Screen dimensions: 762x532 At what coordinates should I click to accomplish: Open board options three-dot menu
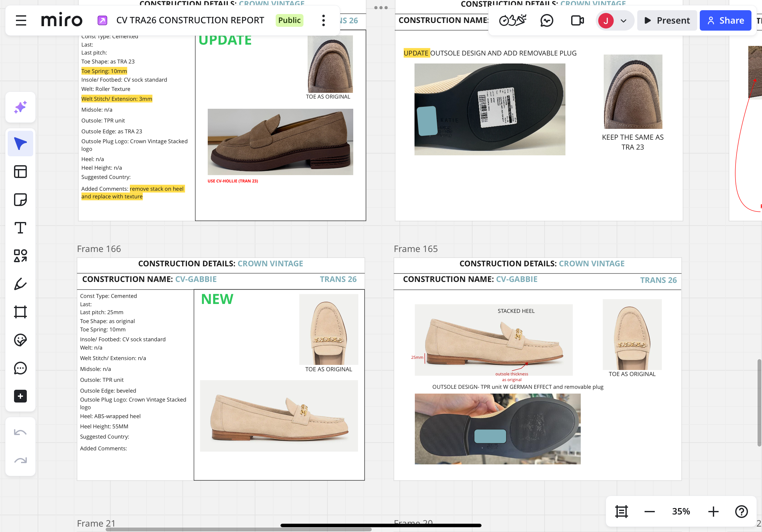tap(323, 20)
